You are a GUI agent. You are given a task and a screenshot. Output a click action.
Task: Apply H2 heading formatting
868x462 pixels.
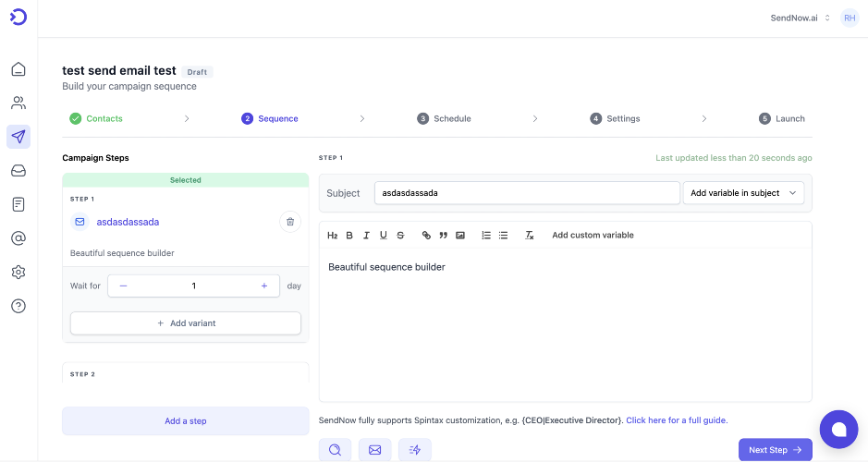pos(332,235)
